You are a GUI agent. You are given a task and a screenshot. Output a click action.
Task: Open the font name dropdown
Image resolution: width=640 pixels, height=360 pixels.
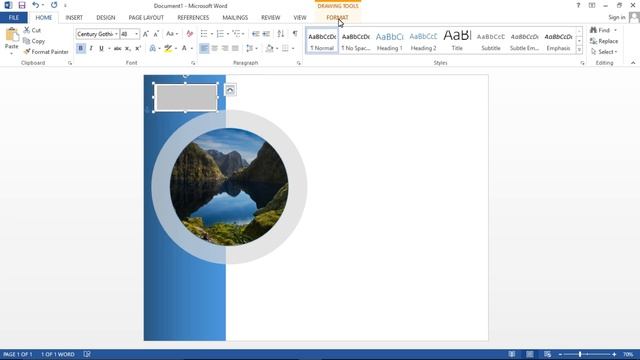(x=116, y=34)
